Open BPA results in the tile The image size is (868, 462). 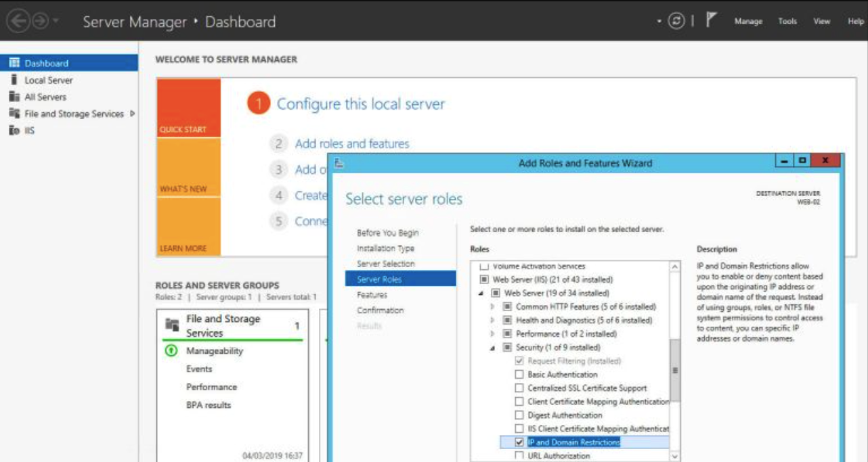coord(209,405)
